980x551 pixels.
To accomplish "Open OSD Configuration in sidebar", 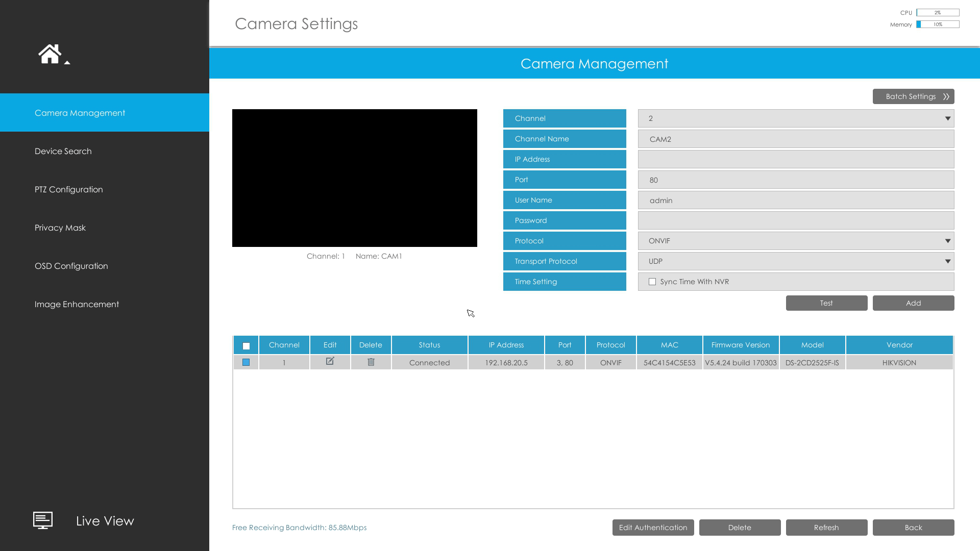I will [105, 266].
